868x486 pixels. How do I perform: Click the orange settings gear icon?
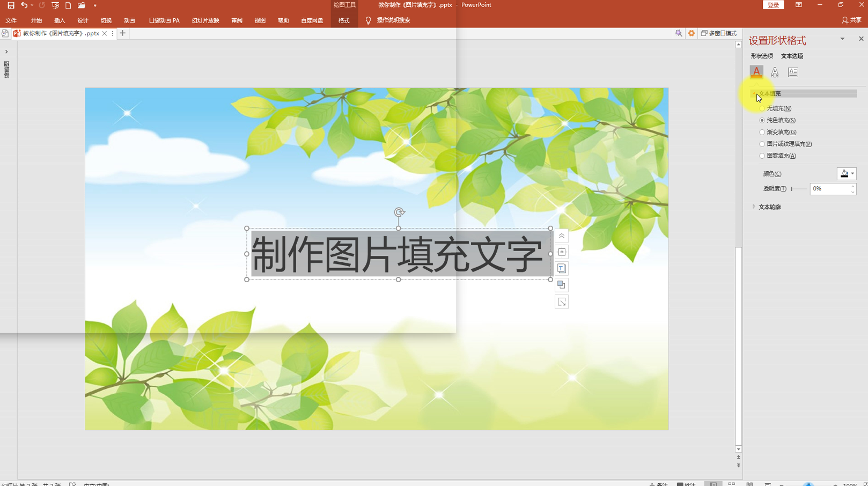coord(692,33)
